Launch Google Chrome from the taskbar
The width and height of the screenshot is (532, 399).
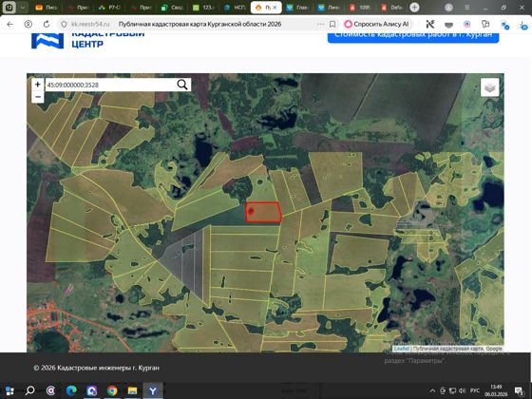[x=112, y=390]
